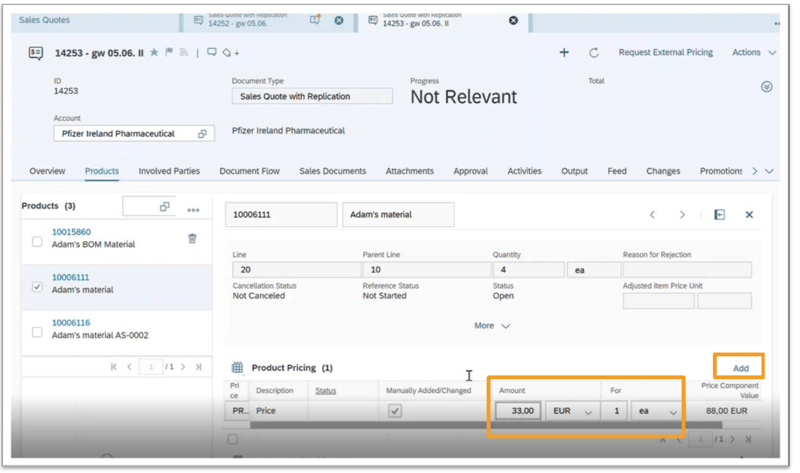Open the Document Flow tab
This screenshot has width=800, height=473.
(x=249, y=171)
